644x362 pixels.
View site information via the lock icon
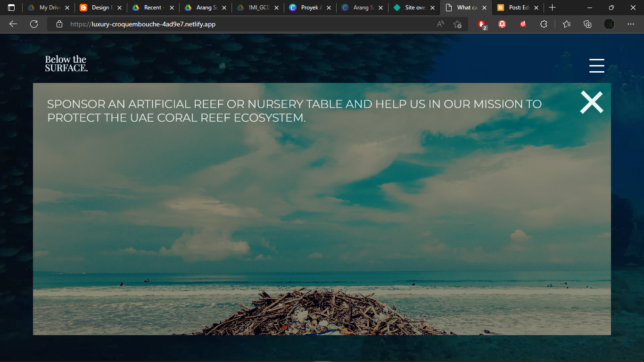tap(59, 24)
